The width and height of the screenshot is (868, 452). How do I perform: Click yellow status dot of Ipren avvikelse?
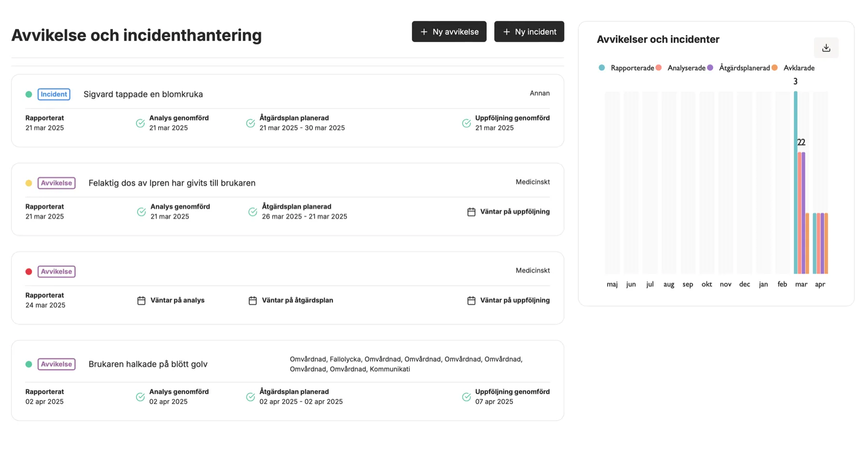pyautogui.click(x=29, y=183)
